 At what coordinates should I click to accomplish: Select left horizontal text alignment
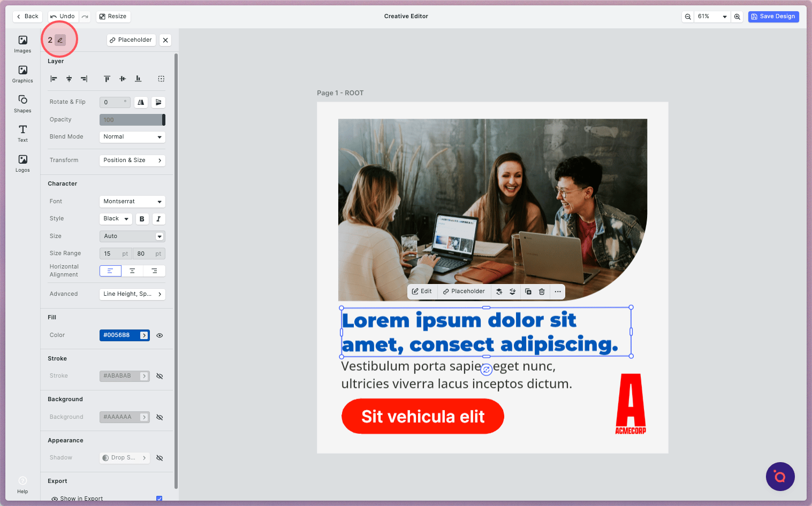(110, 271)
